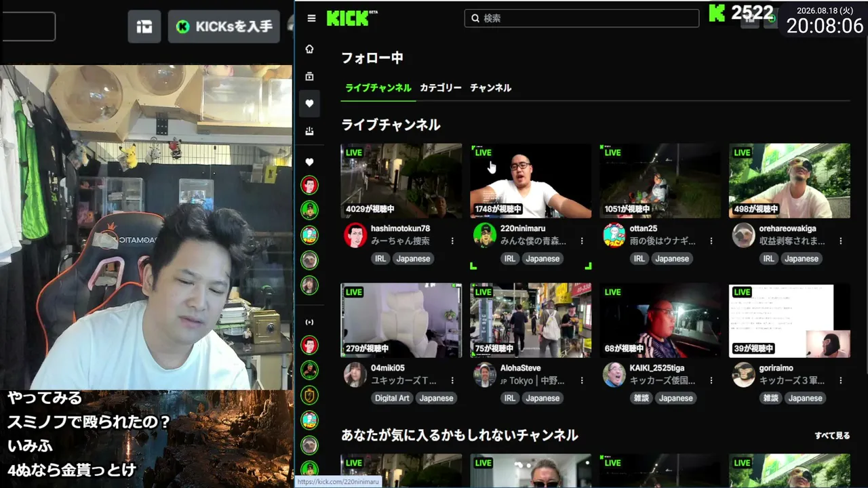
Task: Open more options for ottan25 stream
Action: tap(711, 241)
